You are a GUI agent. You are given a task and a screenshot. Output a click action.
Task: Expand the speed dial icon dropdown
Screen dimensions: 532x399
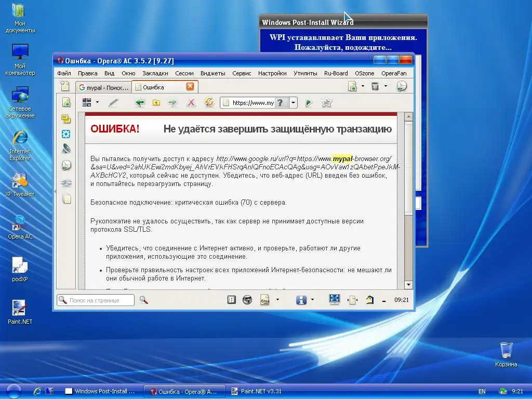point(97,102)
